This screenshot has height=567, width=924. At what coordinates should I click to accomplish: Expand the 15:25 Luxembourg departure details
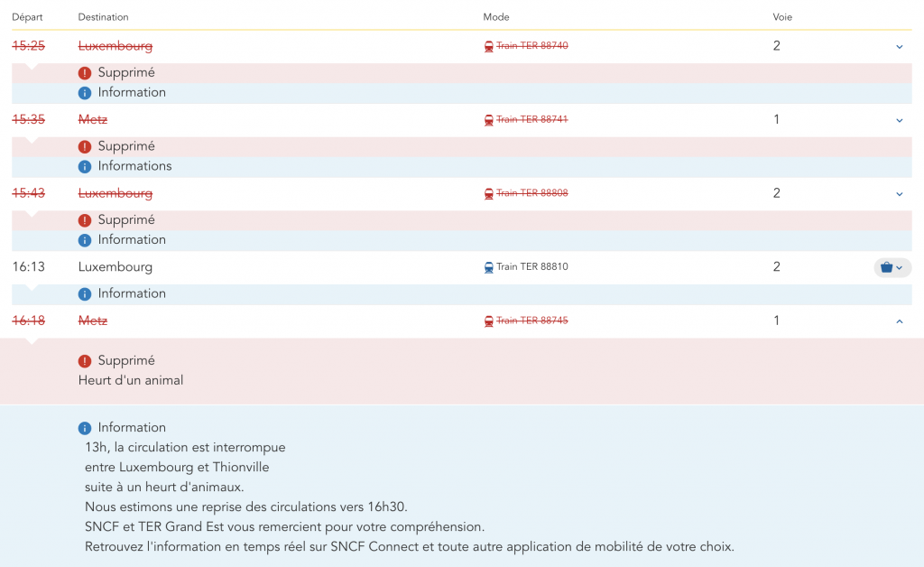[x=899, y=46]
